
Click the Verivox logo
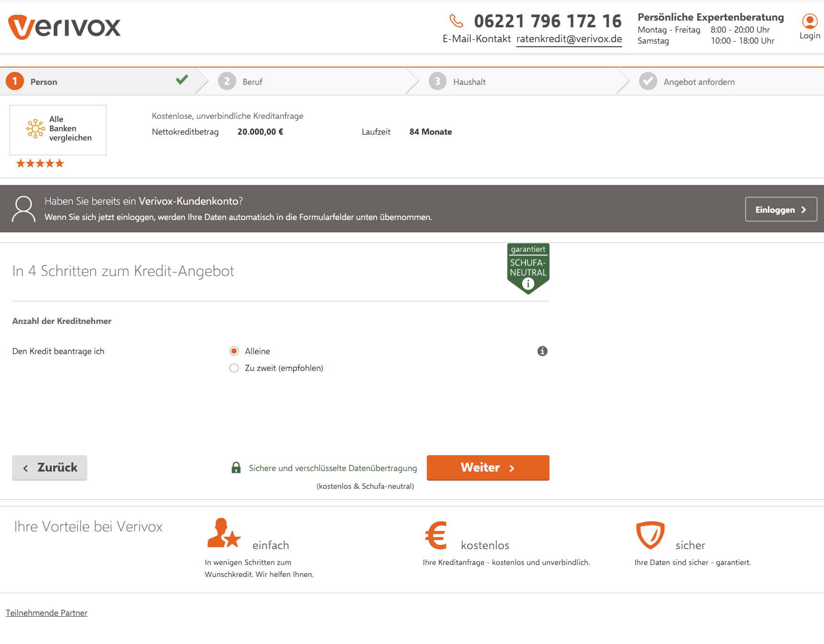[x=64, y=27]
